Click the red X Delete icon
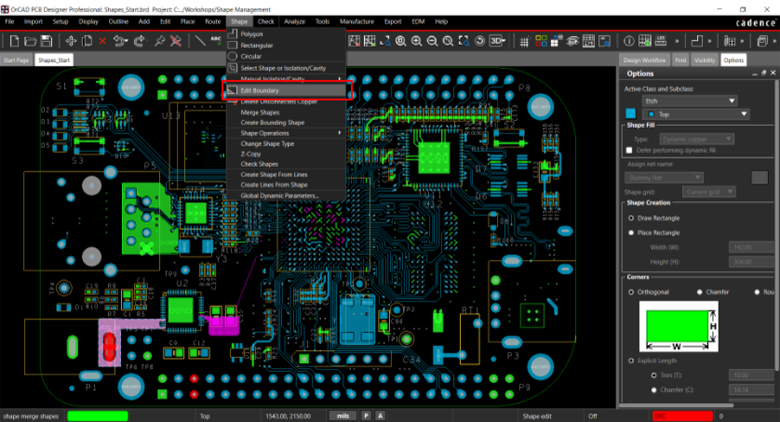Screen dimensions: 780x422 pos(102,41)
